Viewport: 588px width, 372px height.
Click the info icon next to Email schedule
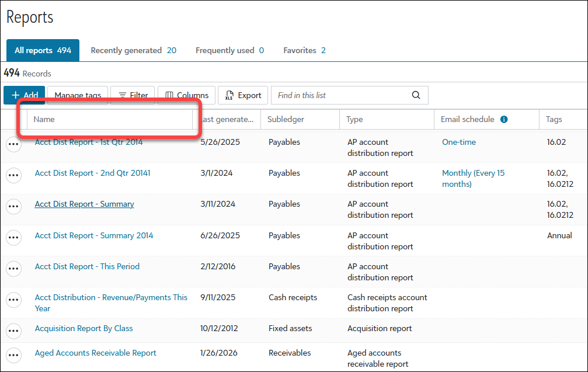(x=503, y=119)
